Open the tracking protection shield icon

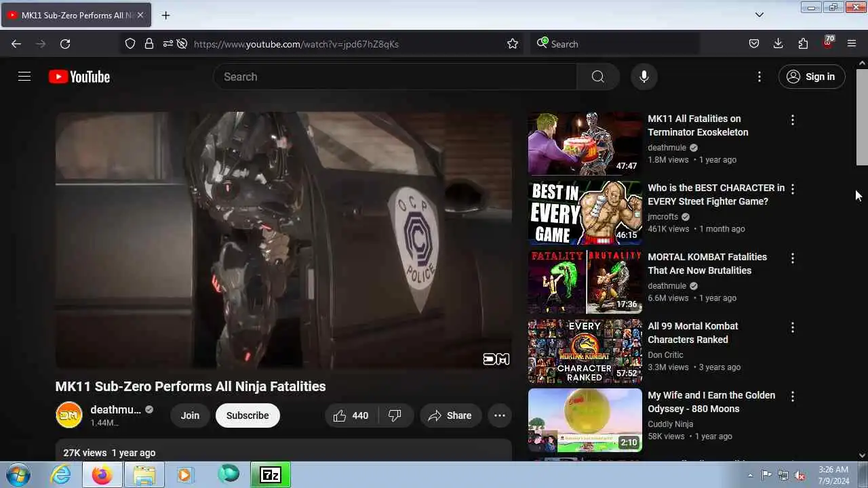click(x=130, y=44)
